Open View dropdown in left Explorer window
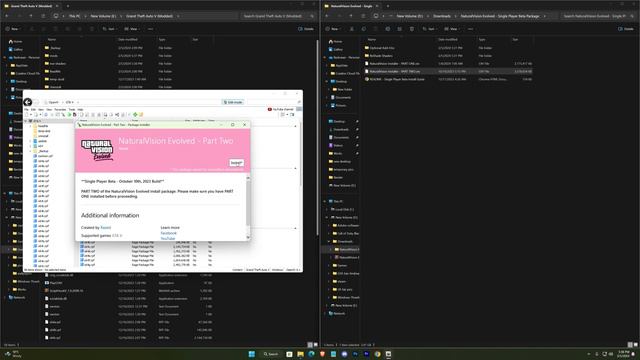This screenshot has width=640, height=360. (131, 29)
